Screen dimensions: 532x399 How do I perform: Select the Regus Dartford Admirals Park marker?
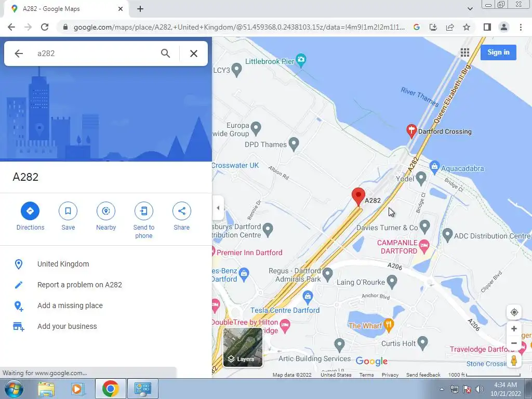click(x=327, y=274)
